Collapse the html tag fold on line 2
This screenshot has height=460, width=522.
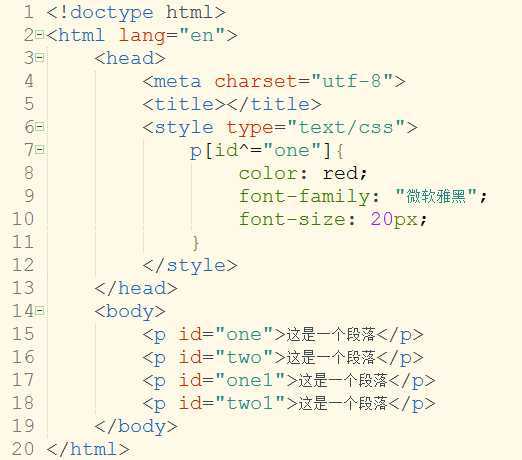[40, 35]
